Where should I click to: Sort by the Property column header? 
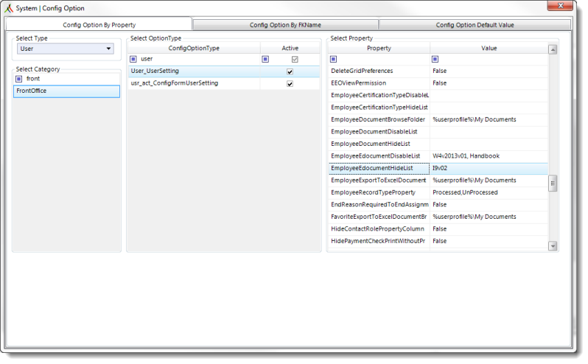(379, 48)
